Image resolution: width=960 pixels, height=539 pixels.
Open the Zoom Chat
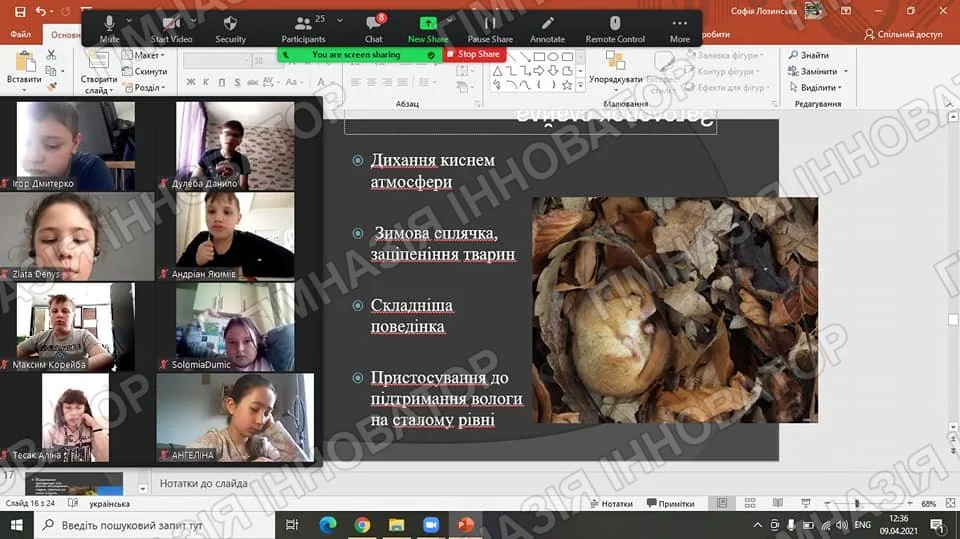coord(373,29)
